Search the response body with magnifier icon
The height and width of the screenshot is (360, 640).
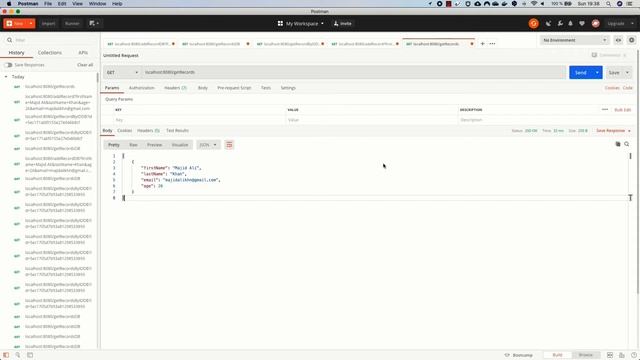pyautogui.click(x=627, y=144)
